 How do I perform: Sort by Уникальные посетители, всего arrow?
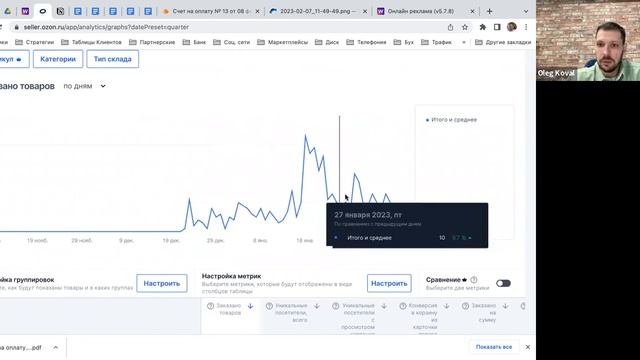(317, 306)
